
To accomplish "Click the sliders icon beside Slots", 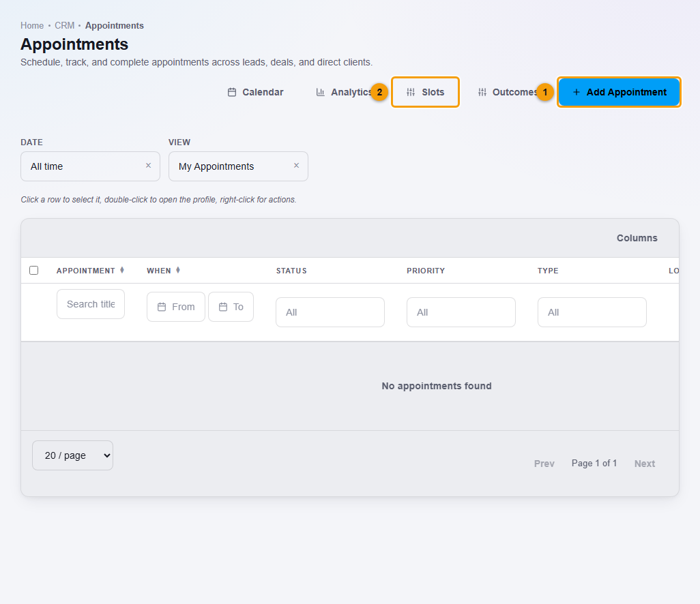I will (x=411, y=92).
